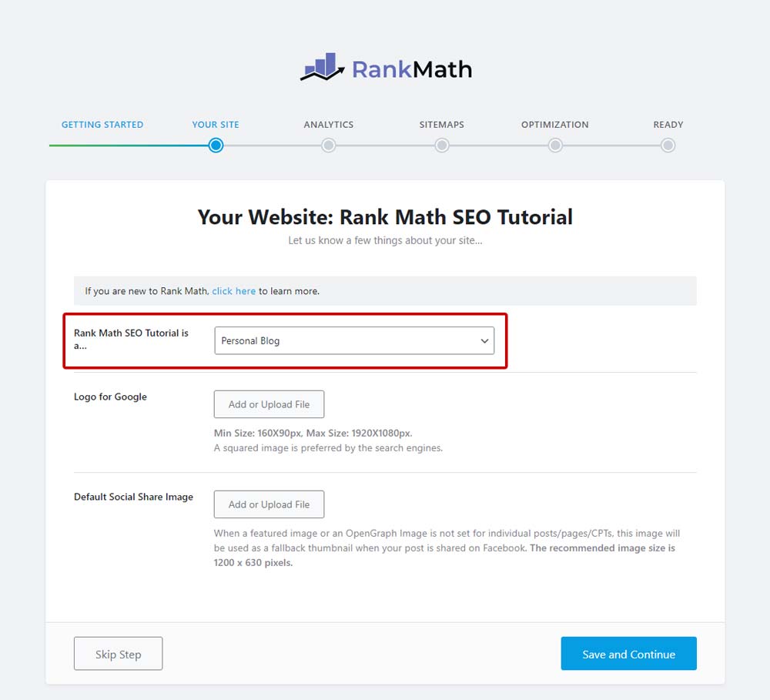The image size is (770, 700).
Task: Open the 'click here' learn more link
Action: 234,290
